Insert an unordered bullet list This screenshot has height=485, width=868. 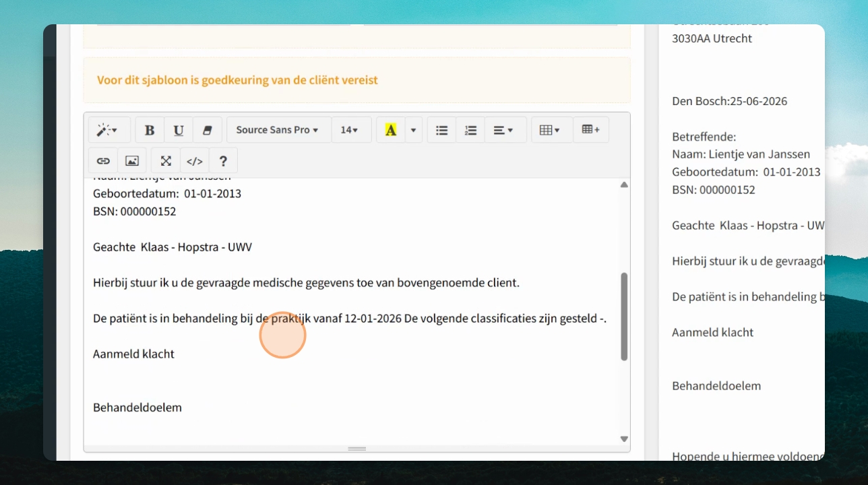442,130
